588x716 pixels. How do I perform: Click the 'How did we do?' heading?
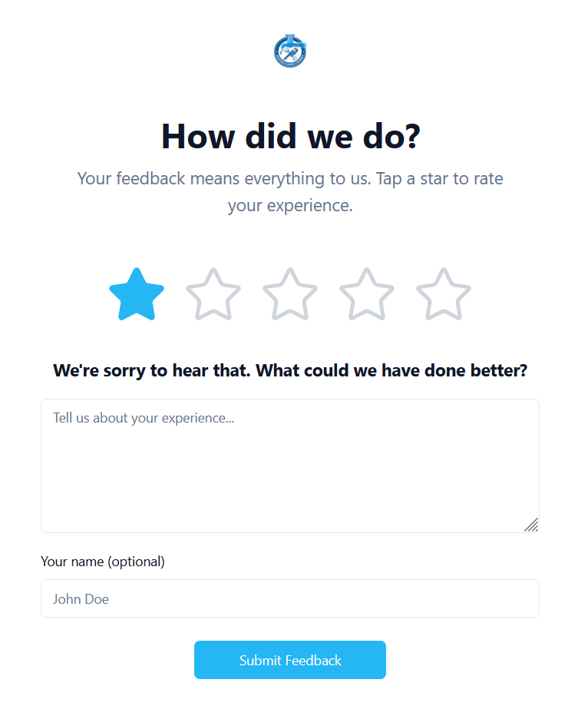[290, 136]
